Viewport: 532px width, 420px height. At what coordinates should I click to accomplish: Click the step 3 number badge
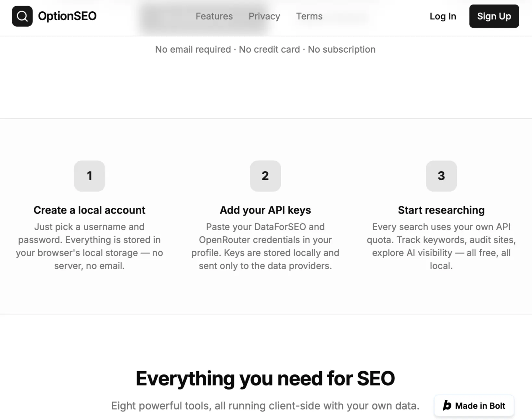441,176
